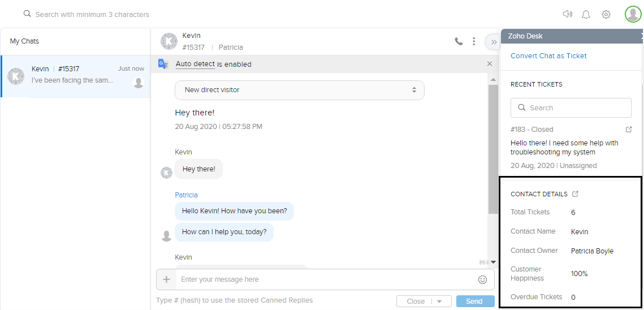644x310 pixels.
Task: Expand the New direct visitor dropdown
Action: [x=300, y=90]
